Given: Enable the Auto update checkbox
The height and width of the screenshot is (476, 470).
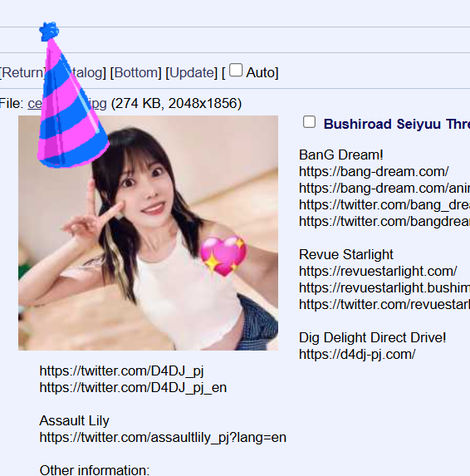Looking at the screenshot, I should (x=236, y=70).
